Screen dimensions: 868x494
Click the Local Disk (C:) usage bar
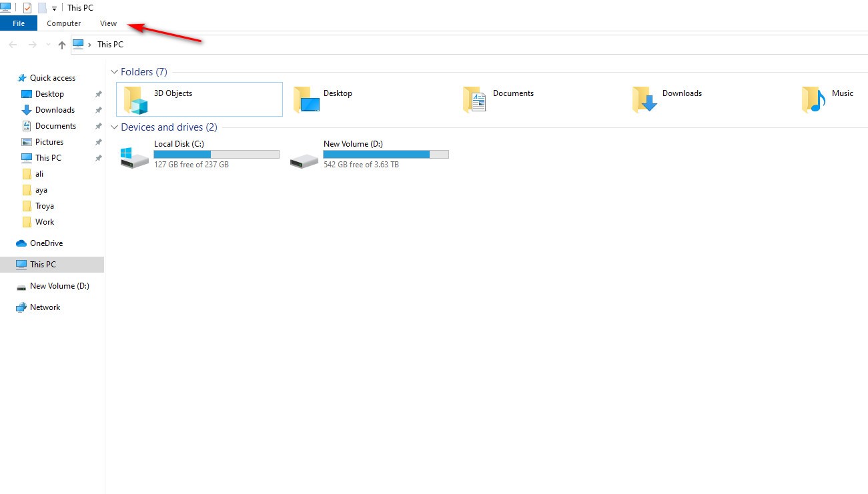[216, 155]
